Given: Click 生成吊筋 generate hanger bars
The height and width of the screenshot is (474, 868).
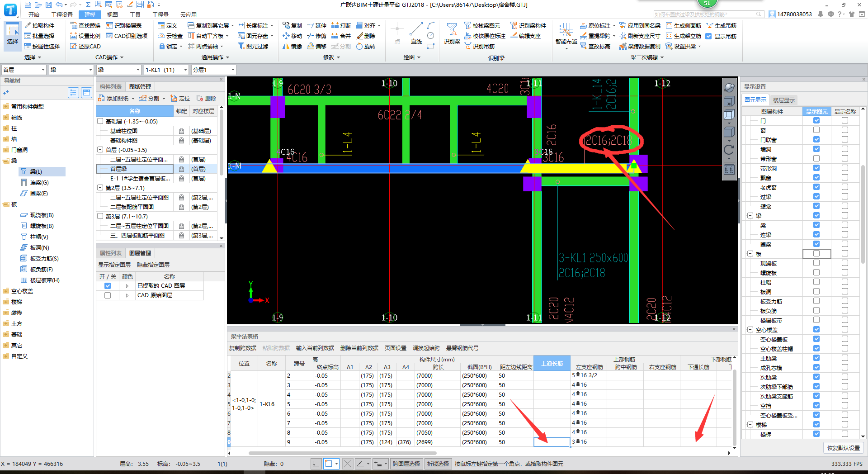Looking at the screenshot, I should click(x=721, y=25).
